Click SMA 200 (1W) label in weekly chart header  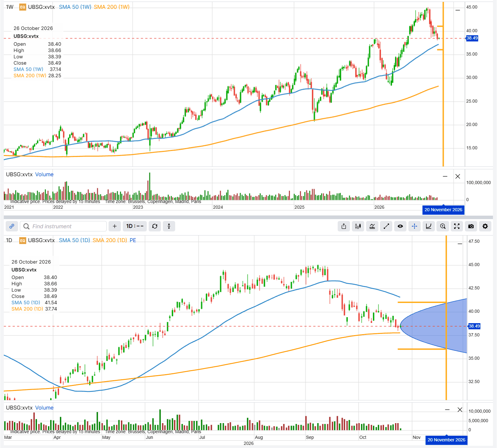(x=112, y=7)
